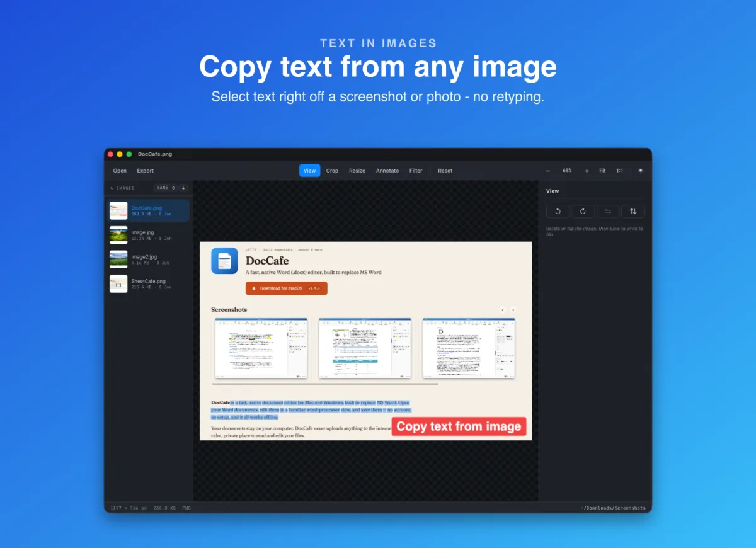The image size is (756, 548).
Task: Fit the image to the window
Action: pyautogui.click(x=603, y=171)
